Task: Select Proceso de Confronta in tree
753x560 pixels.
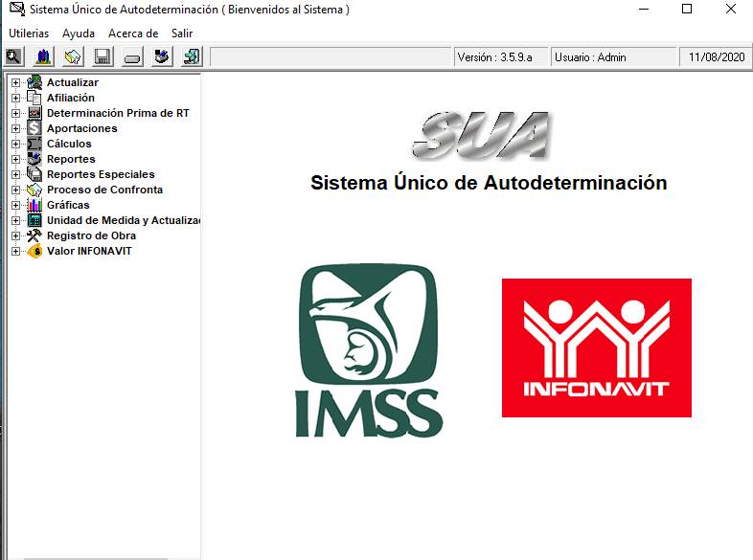Action: pos(104,190)
